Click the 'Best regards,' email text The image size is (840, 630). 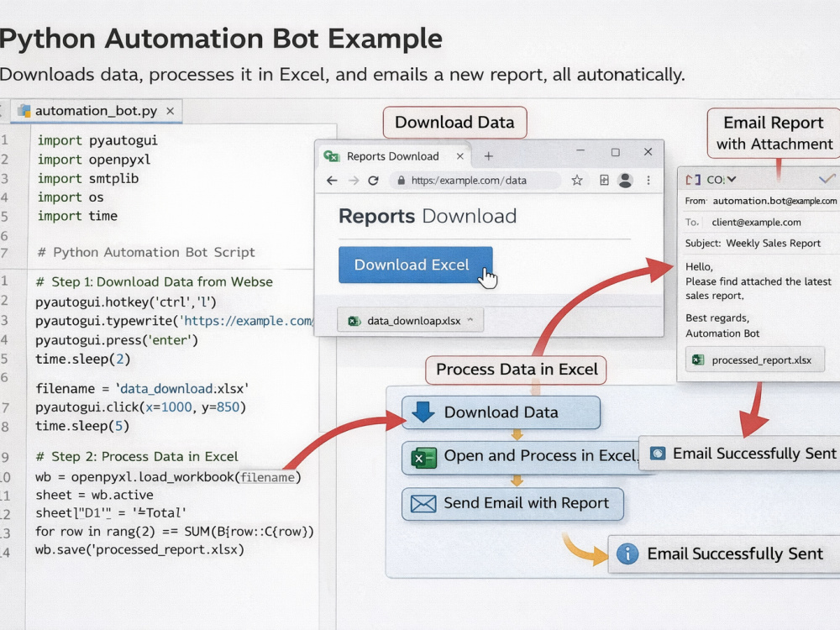click(717, 318)
